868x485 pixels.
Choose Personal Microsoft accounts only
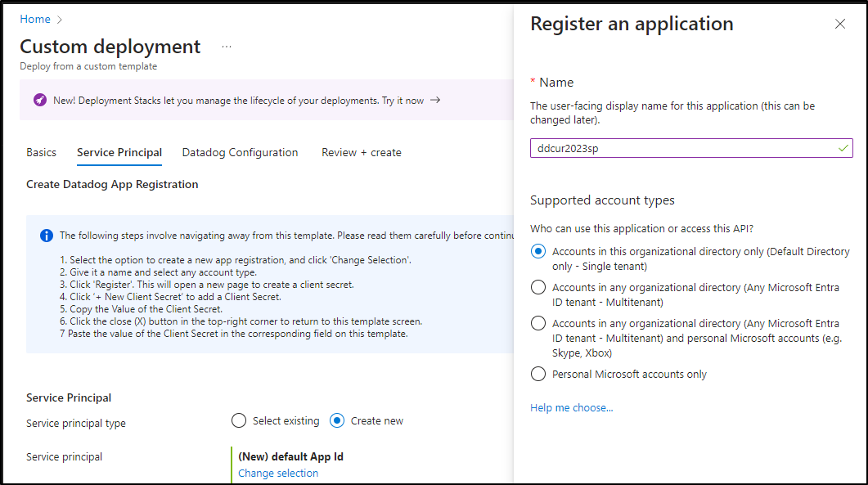point(538,375)
